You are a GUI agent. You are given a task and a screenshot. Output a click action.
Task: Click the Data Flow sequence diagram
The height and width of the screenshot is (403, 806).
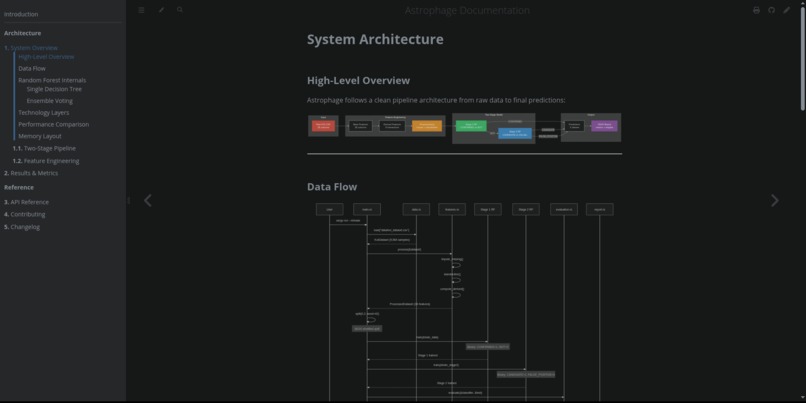464,302
